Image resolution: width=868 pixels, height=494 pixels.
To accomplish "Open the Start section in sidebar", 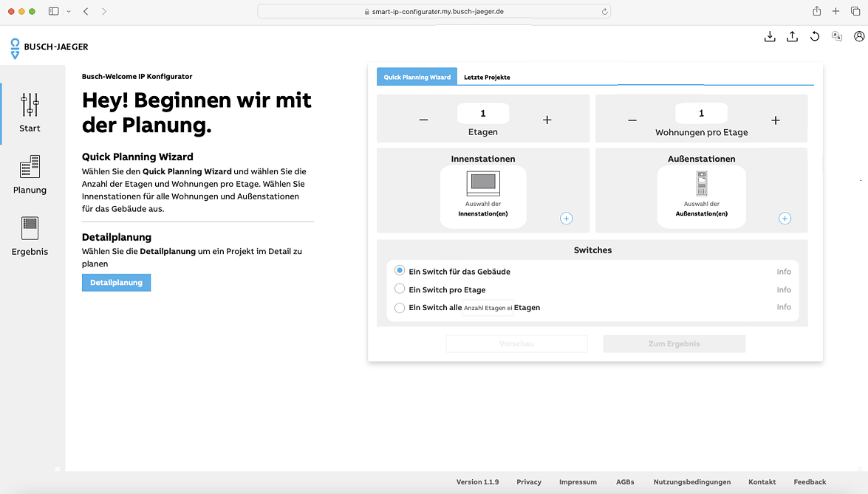I will click(x=30, y=112).
